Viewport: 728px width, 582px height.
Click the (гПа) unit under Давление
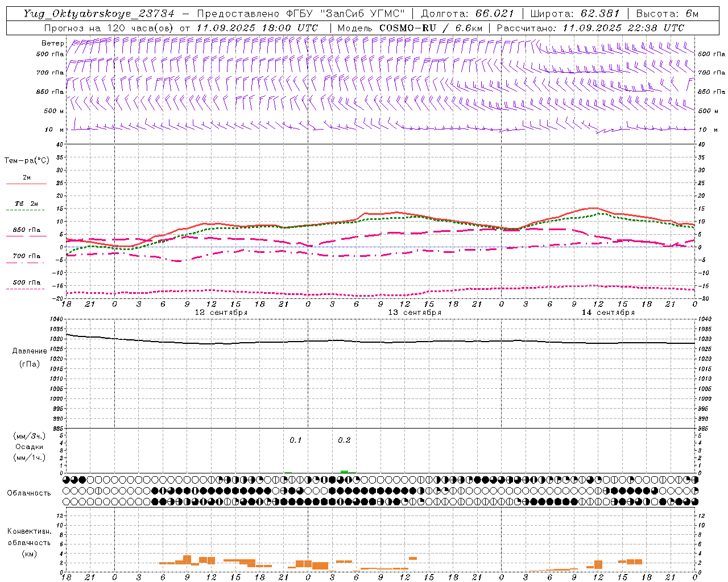(x=29, y=364)
